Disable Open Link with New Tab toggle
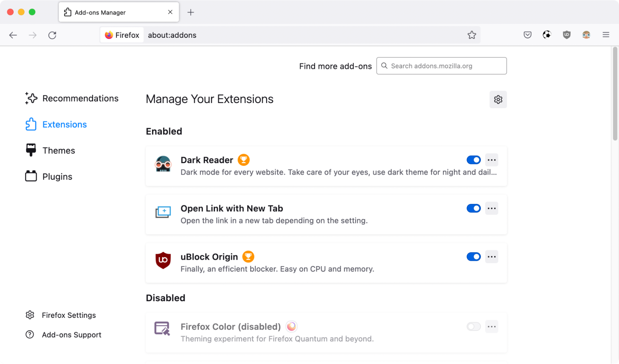This screenshot has height=364, width=619. pyautogui.click(x=473, y=208)
